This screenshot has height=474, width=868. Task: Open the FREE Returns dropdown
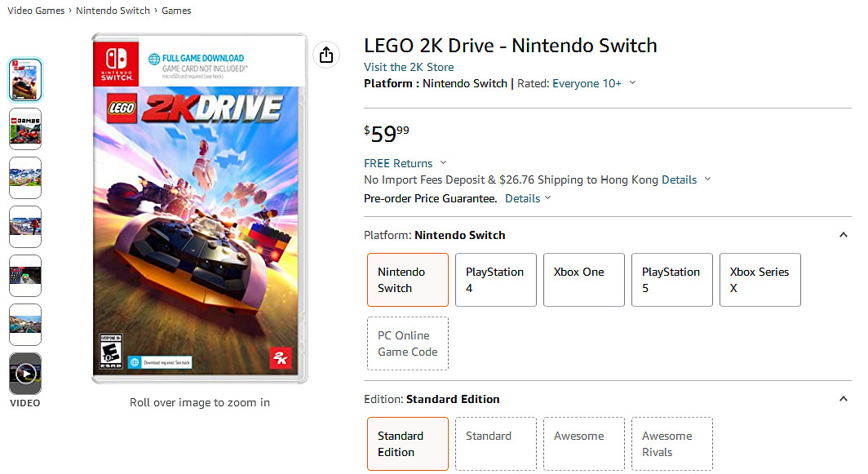tap(443, 163)
